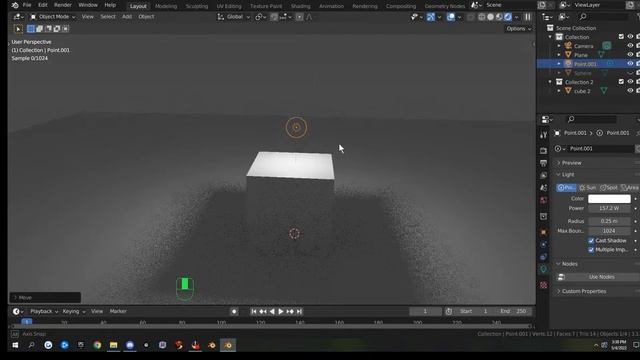The width and height of the screenshot is (640, 360).
Task: Open the File menu
Action: [x=27, y=5]
